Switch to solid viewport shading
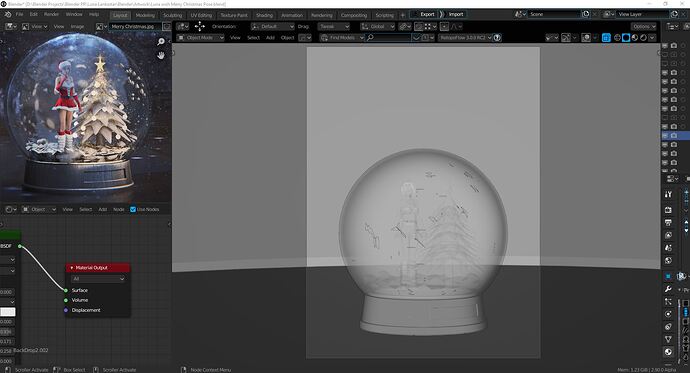Screen dimensions: 690x373 (626, 38)
